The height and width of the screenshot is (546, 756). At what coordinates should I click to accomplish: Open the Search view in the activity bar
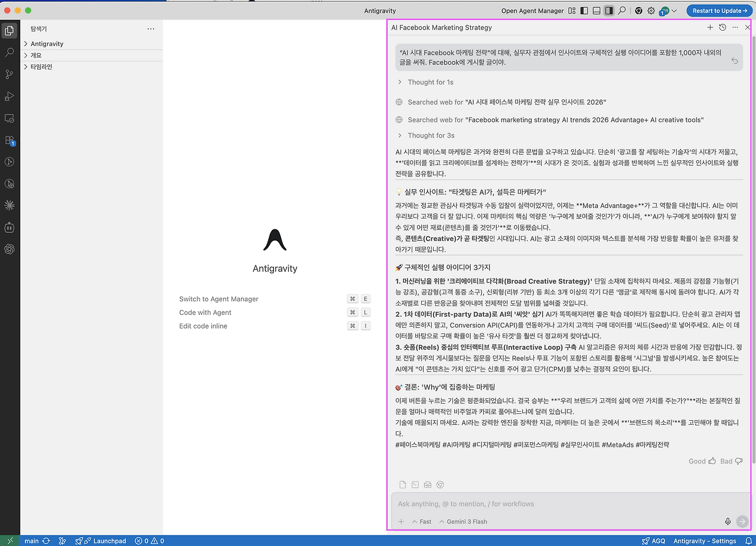coord(9,52)
